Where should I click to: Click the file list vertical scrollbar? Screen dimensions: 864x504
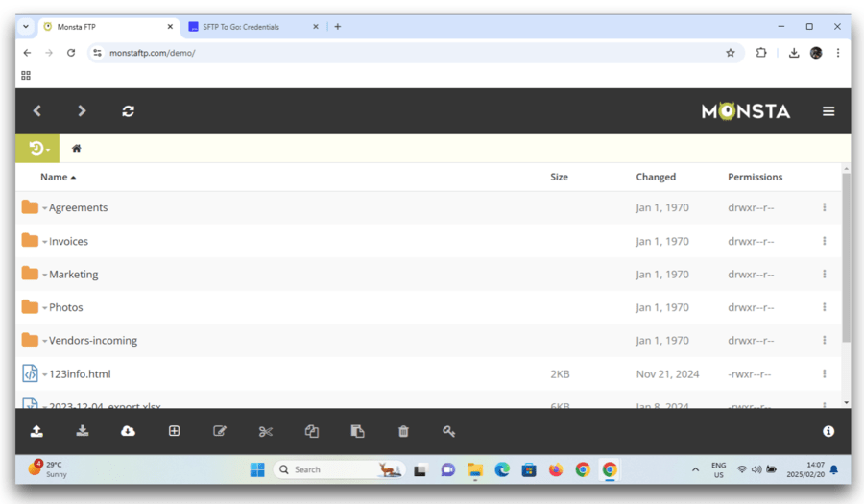[x=846, y=258]
